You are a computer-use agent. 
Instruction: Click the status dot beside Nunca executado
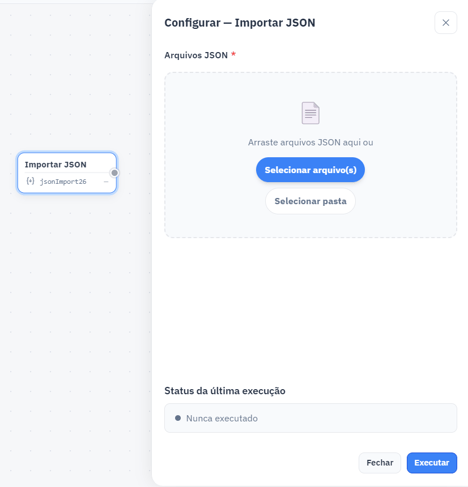(x=178, y=418)
